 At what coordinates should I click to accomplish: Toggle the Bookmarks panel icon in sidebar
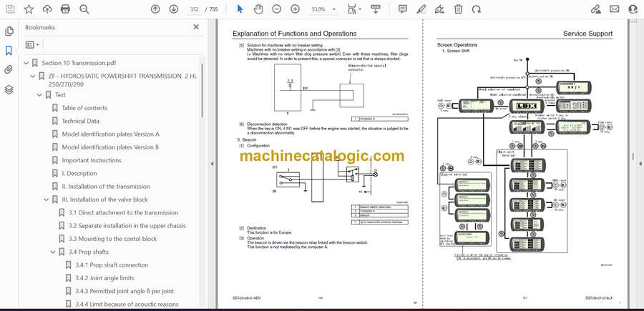click(9, 51)
